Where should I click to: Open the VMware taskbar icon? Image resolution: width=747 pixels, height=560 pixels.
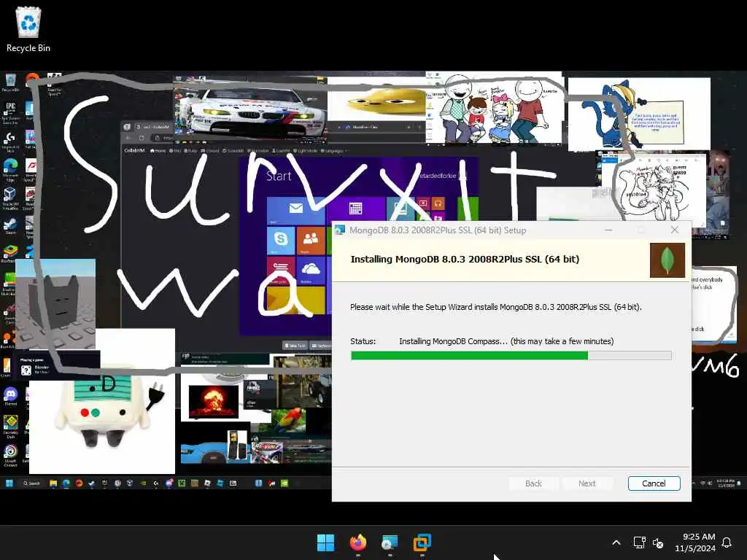(x=422, y=542)
